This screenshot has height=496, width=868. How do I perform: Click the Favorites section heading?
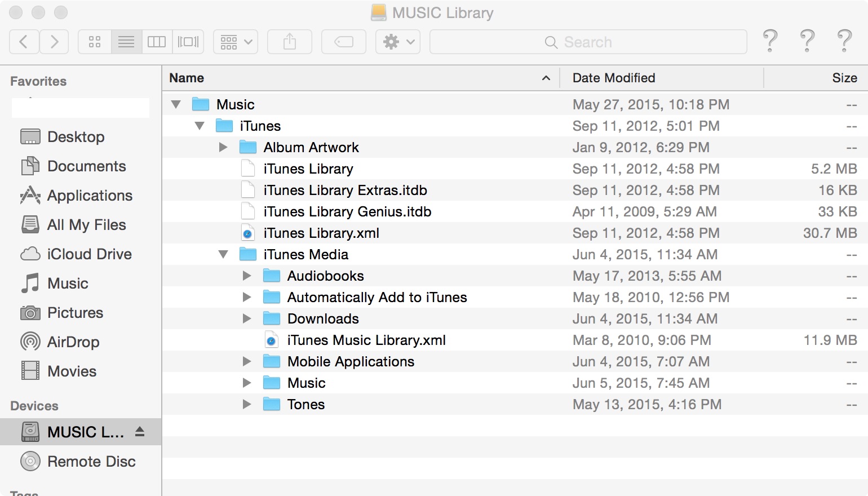pyautogui.click(x=38, y=81)
